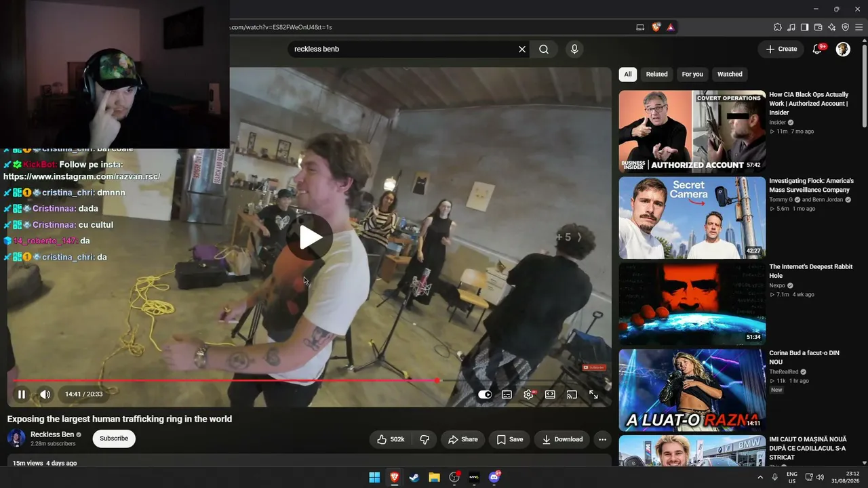Open Steam from the taskbar
Viewport: 868px width, 488px height.
point(414,477)
